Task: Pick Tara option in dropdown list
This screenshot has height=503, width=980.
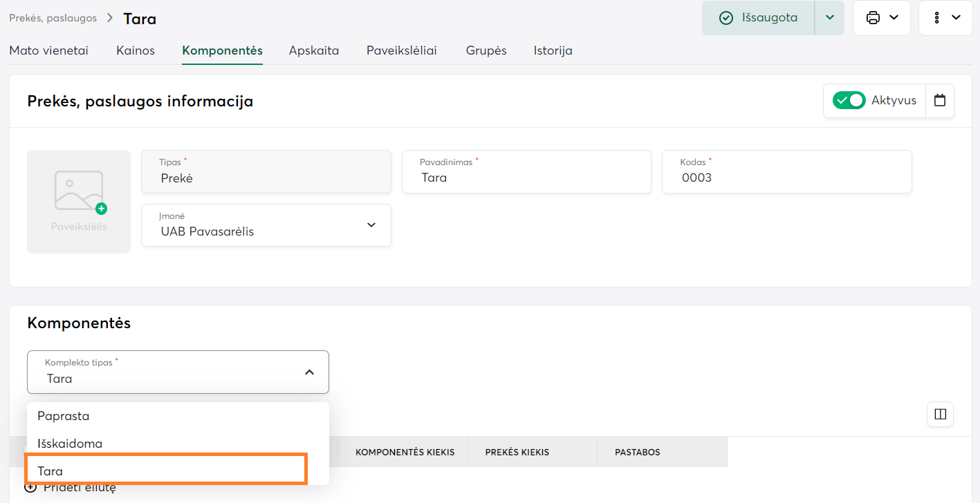Action: coord(50,471)
